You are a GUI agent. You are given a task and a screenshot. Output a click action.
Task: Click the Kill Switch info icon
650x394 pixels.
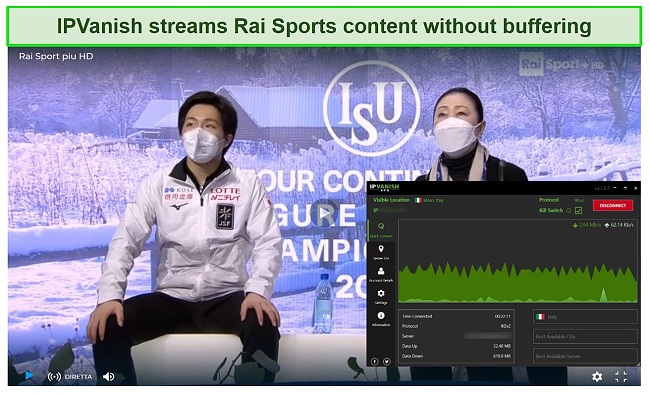pos(568,211)
